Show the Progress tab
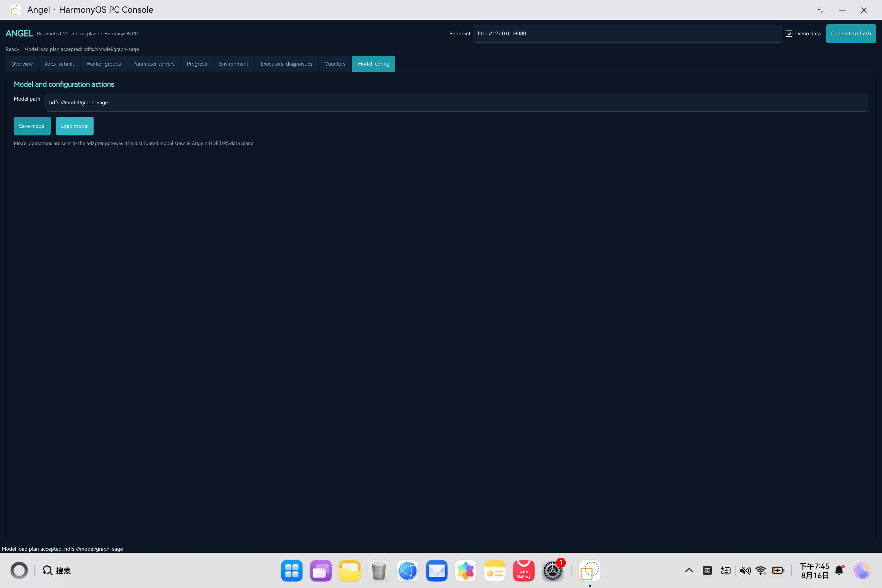Screen dimensions: 882x588 click(x=196, y=64)
